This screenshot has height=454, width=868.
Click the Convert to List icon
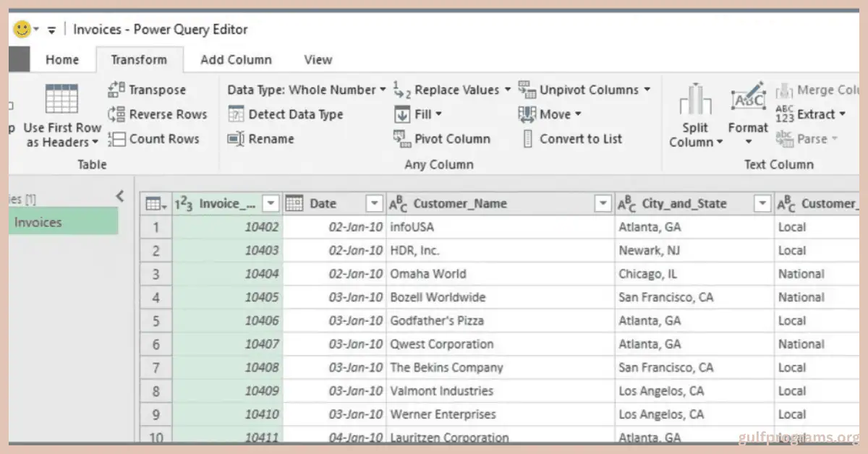528,139
